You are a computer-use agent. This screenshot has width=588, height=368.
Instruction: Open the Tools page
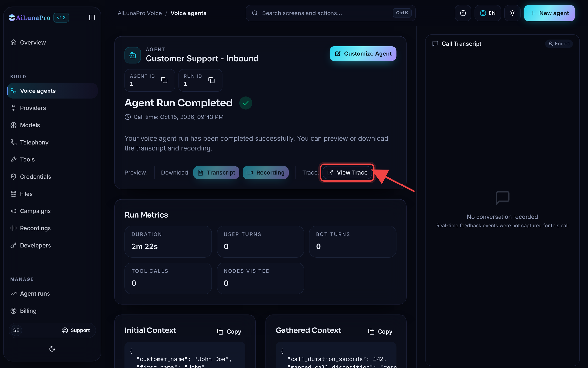click(52, 159)
